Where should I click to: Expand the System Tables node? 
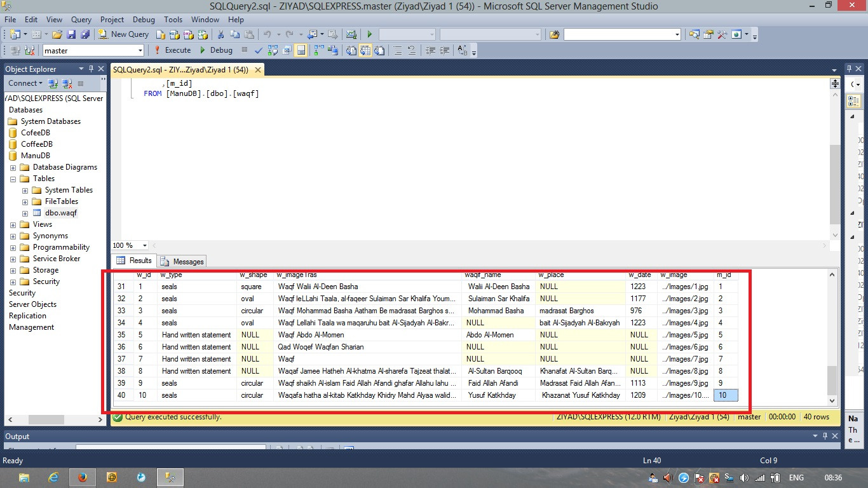click(25, 191)
